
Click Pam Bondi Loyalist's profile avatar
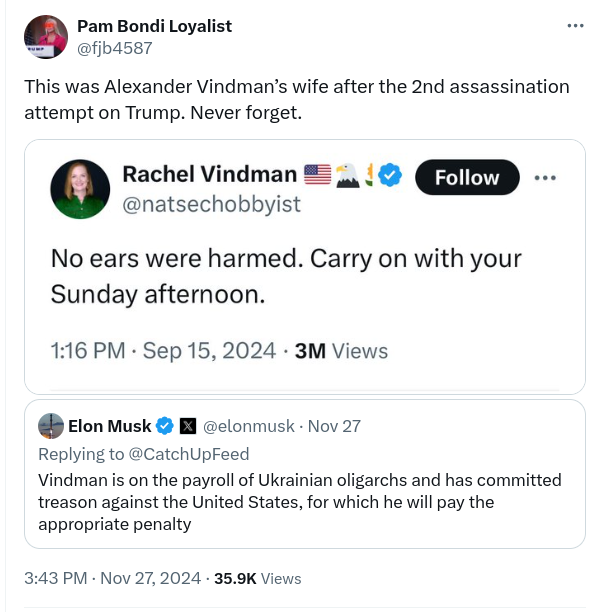click(46, 38)
